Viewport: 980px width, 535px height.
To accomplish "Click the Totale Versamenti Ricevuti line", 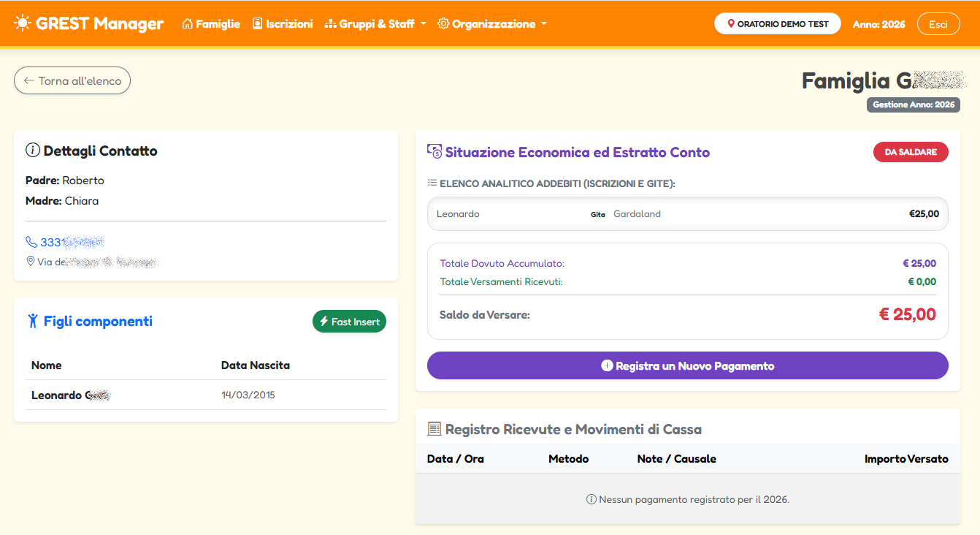I will click(x=688, y=281).
